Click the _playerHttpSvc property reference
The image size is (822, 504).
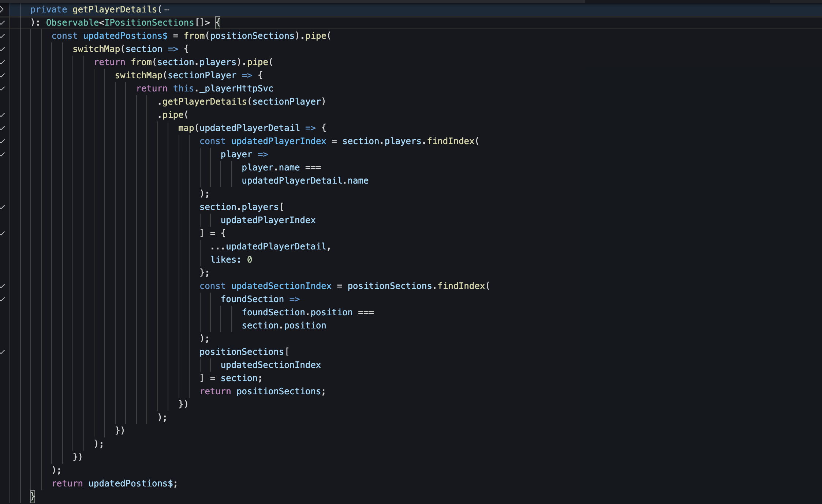(236, 89)
